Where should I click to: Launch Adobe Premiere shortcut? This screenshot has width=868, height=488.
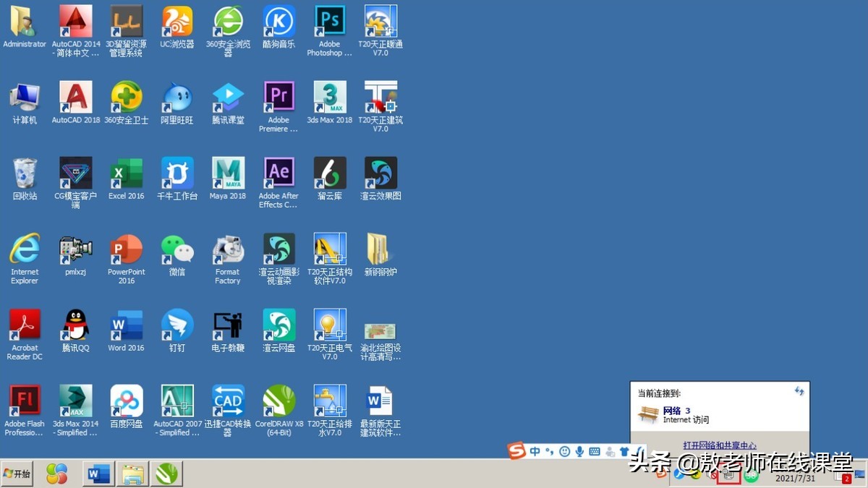click(x=278, y=98)
